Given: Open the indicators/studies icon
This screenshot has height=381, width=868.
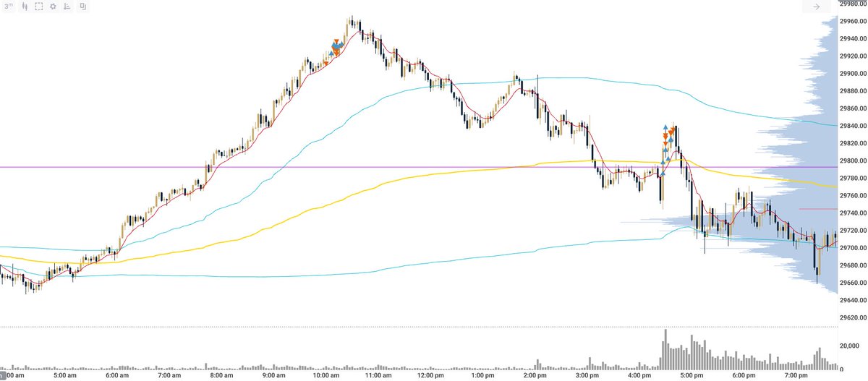Looking at the screenshot, I should [68, 6].
